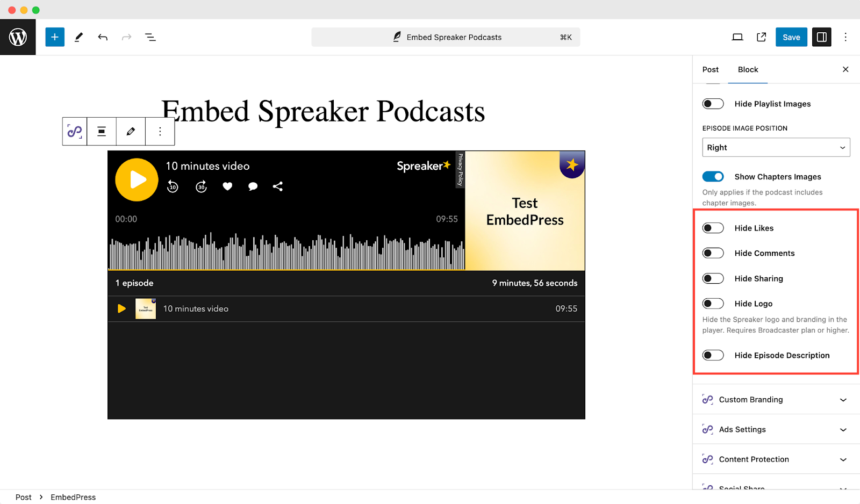860x504 pixels.
Task: Open the Document Overview list icon
Action: pyautogui.click(x=150, y=37)
